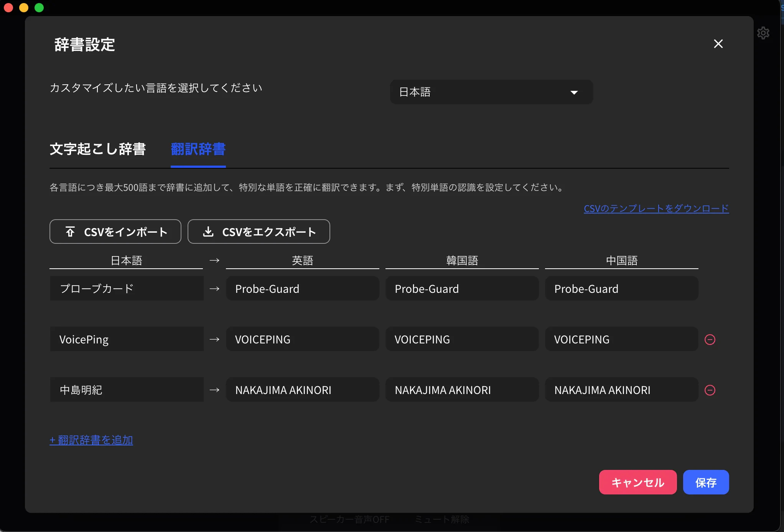Viewport: 784px width, 532px height.
Task: Click the +翻訳辞書を追加 link
Action: [x=91, y=440]
